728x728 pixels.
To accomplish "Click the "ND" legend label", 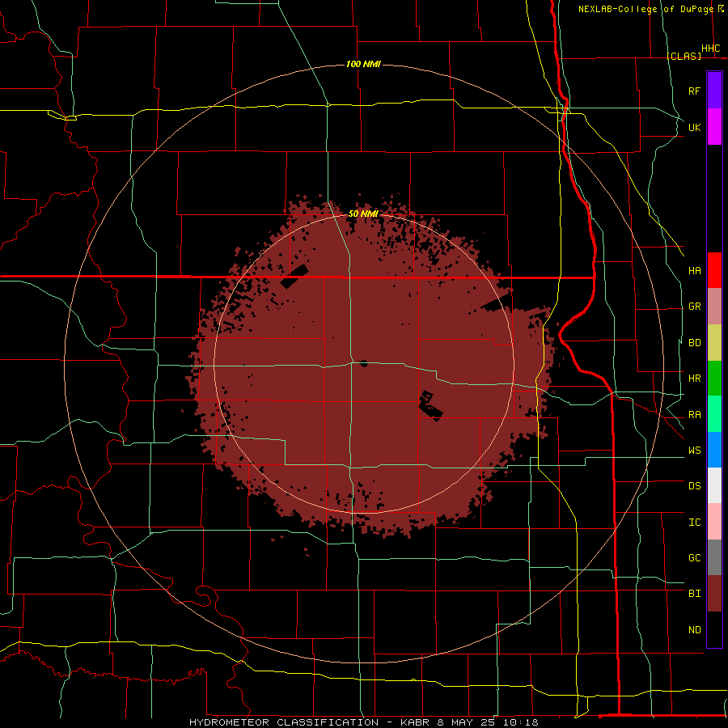I will pyautogui.click(x=695, y=630).
